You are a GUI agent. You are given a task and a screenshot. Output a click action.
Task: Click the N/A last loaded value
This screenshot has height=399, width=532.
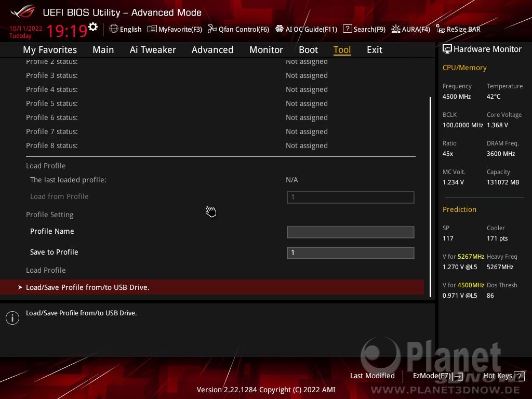click(292, 180)
